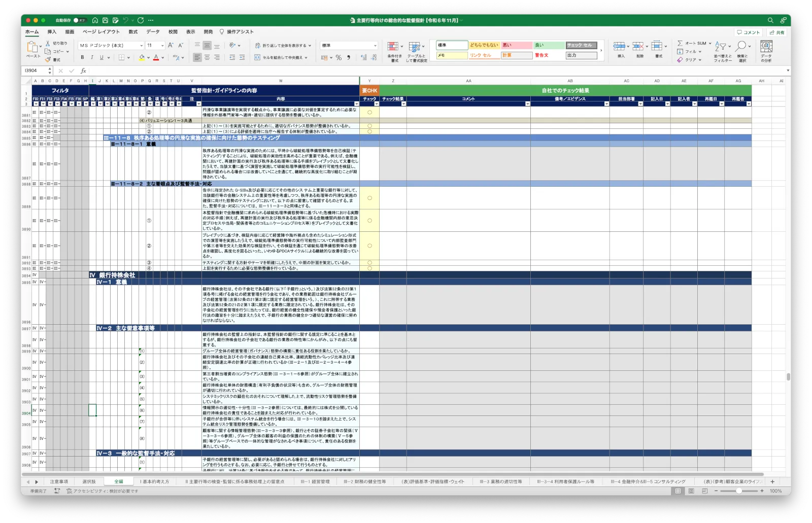Image resolution: width=812 pixels, height=523 pixels.
Task: Click the format painter (書式) brush icon
Action: click(48, 60)
